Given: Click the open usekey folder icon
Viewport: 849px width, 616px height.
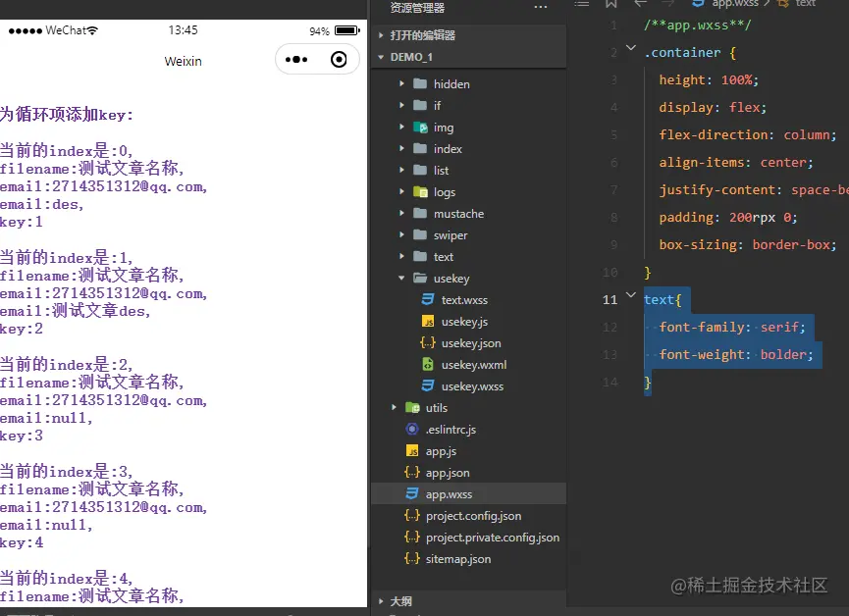Looking at the screenshot, I should [x=420, y=278].
